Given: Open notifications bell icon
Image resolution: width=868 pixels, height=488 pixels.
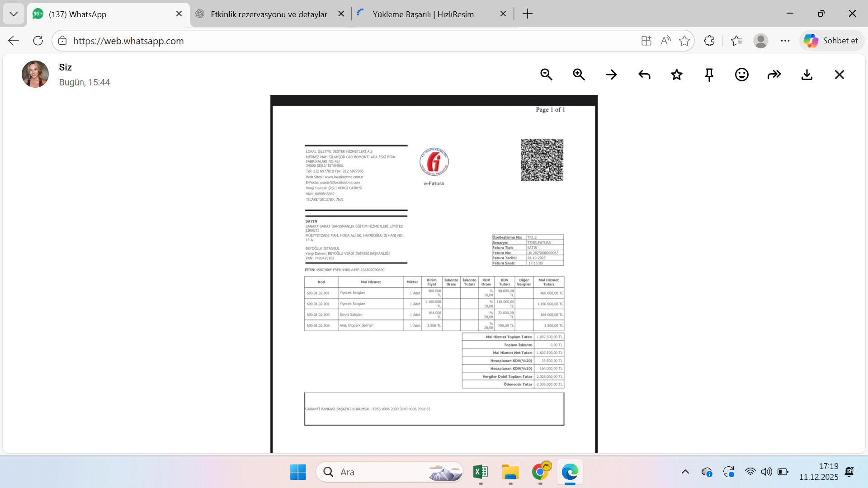Looking at the screenshot, I should pos(849,472).
